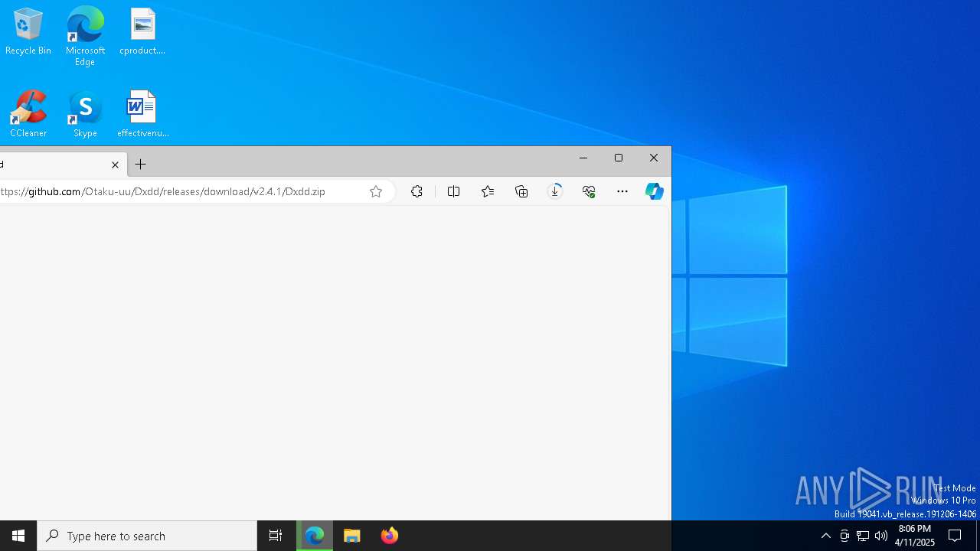Open the clock and date flyout
Viewport: 980px width, 551px height.
[914, 536]
